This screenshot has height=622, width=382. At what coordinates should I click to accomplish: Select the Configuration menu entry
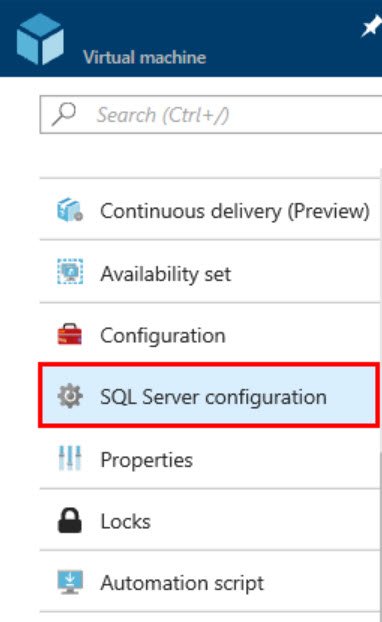tap(209, 334)
